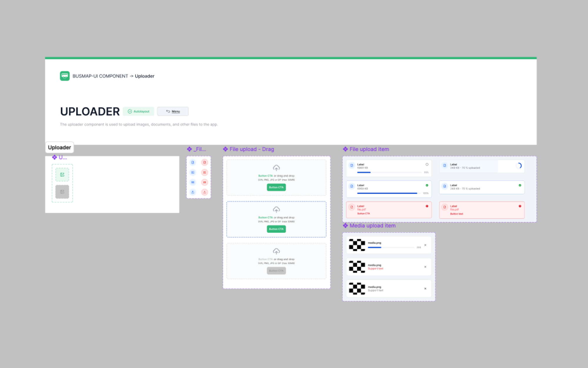The image size is (588, 368).
Task: Select the 'Media upload item' component title
Action: point(372,226)
